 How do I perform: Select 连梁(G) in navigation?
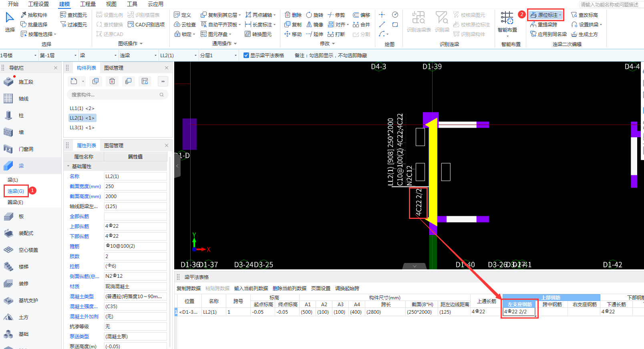pyautogui.click(x=16, y=191)
